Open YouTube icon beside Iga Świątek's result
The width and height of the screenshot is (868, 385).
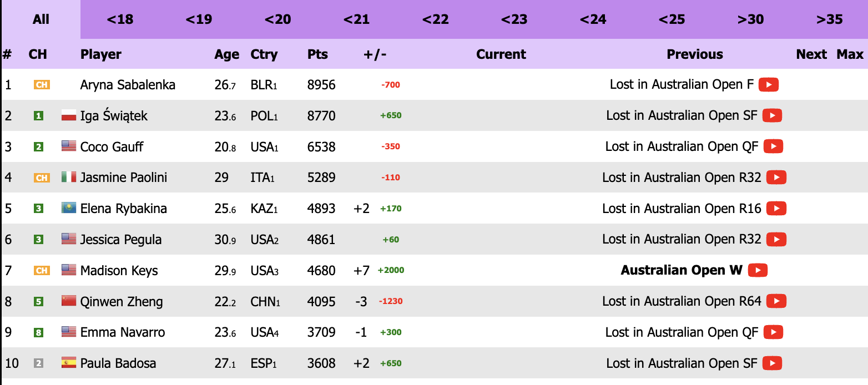(772, 115)
